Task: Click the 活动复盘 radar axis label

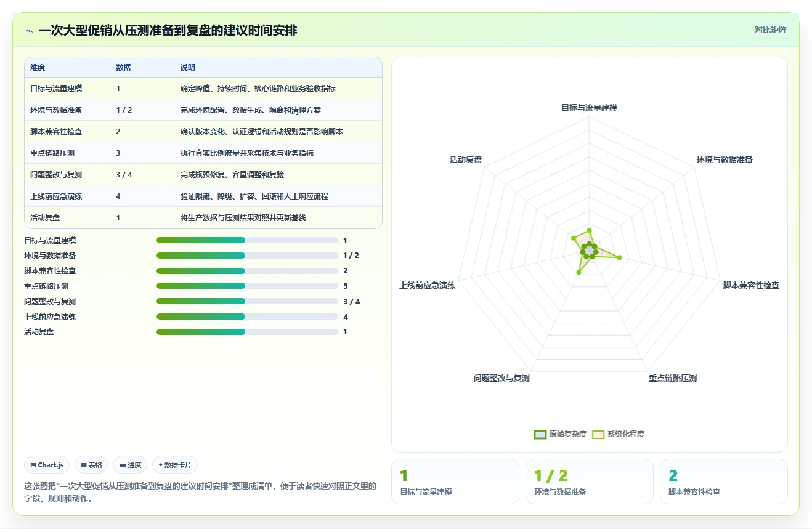Action: 466,160
